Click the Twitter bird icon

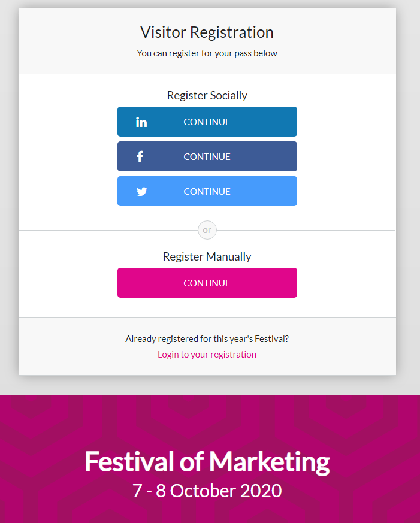141,192
